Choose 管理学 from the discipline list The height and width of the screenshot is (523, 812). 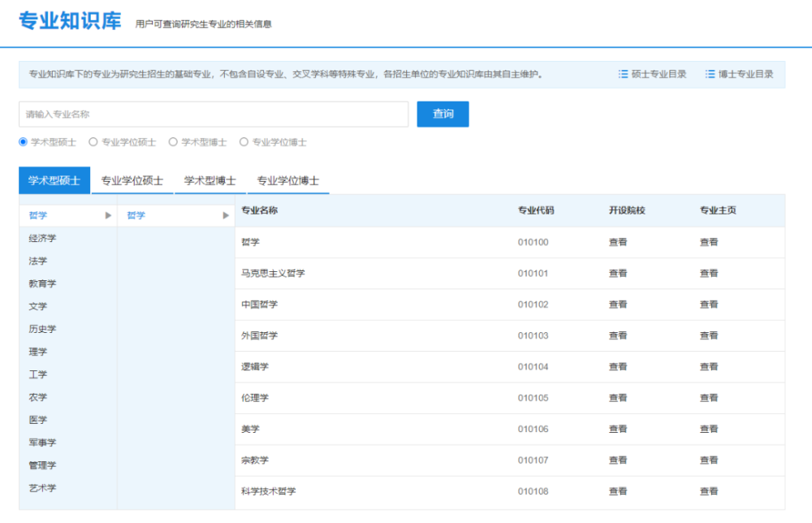click(42, 465)
